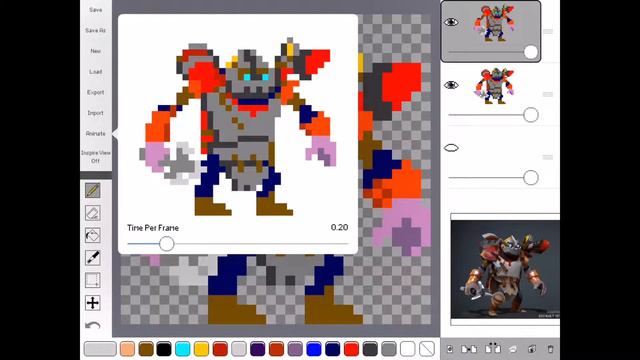The image size is (640, 360).
Task: Pick the medium gray swatch before white
Action: [x=389, y=349]
